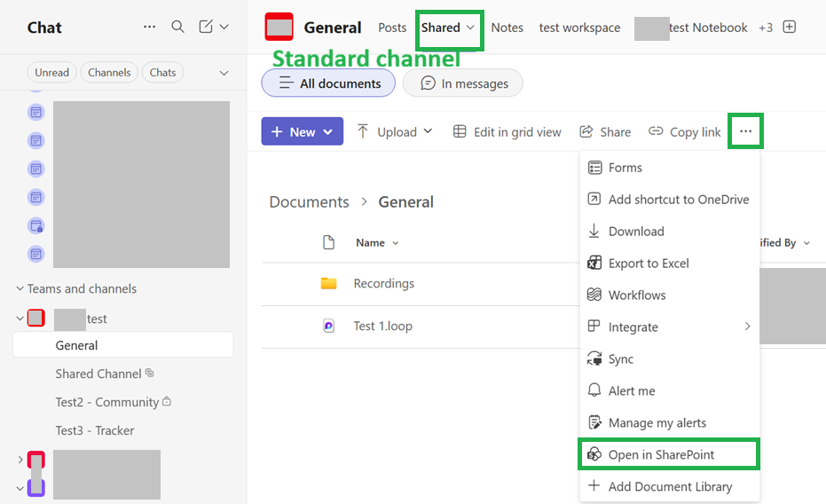Open the dropdown arrow beside compose icon
The height and width of the screenshot is (504, 826).
[x=224, y=27]
